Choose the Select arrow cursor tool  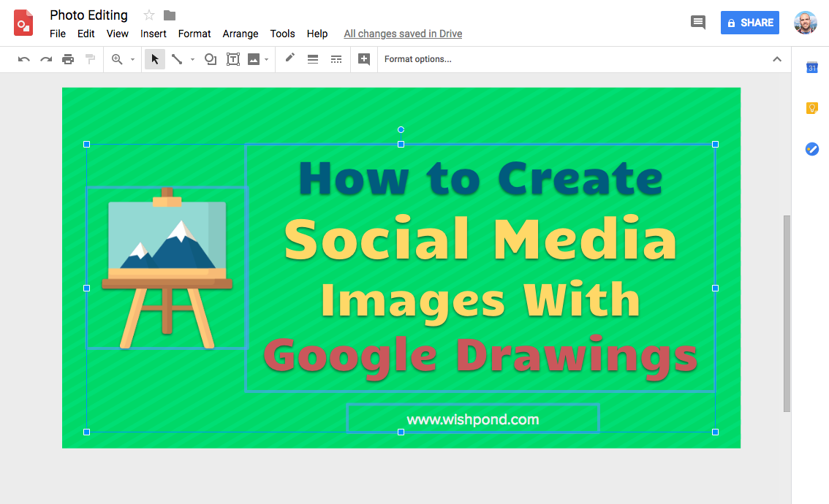coord(155,59)
